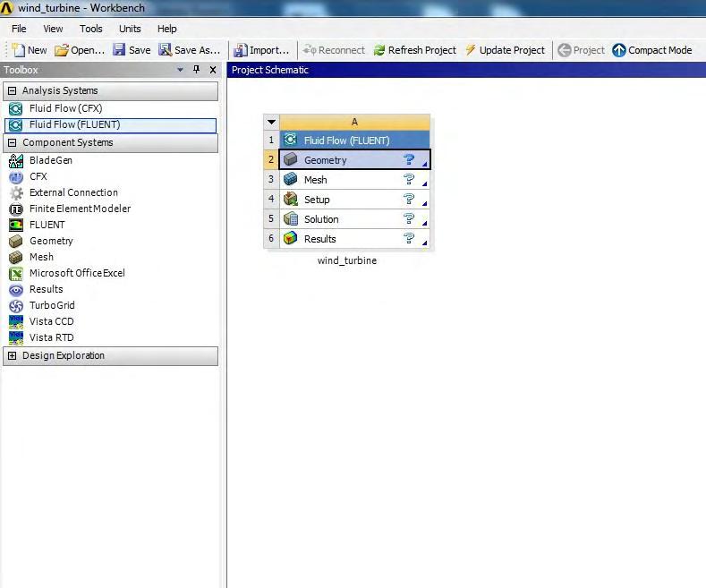Click the Save floppy disk icon
The height and width of the screenshot is (588, 706).
(119, 49)
